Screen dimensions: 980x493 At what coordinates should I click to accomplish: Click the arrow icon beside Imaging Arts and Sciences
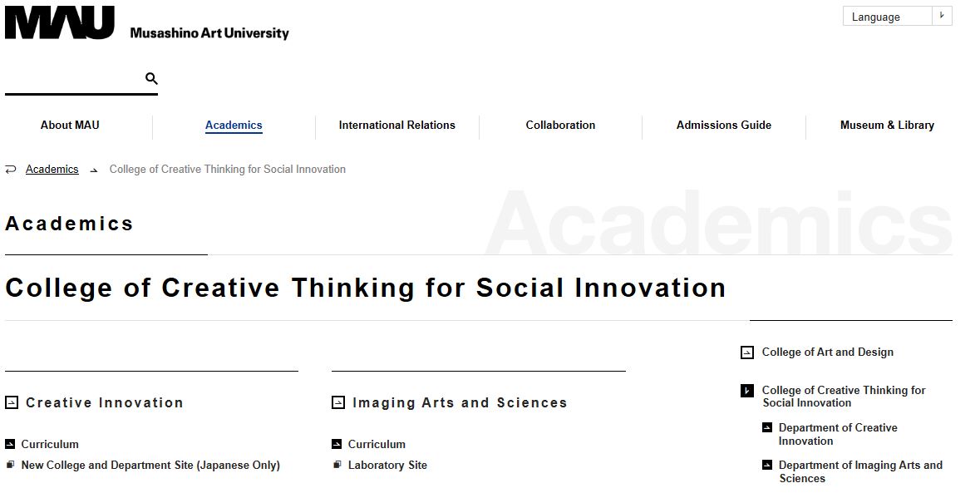(338, 402)
